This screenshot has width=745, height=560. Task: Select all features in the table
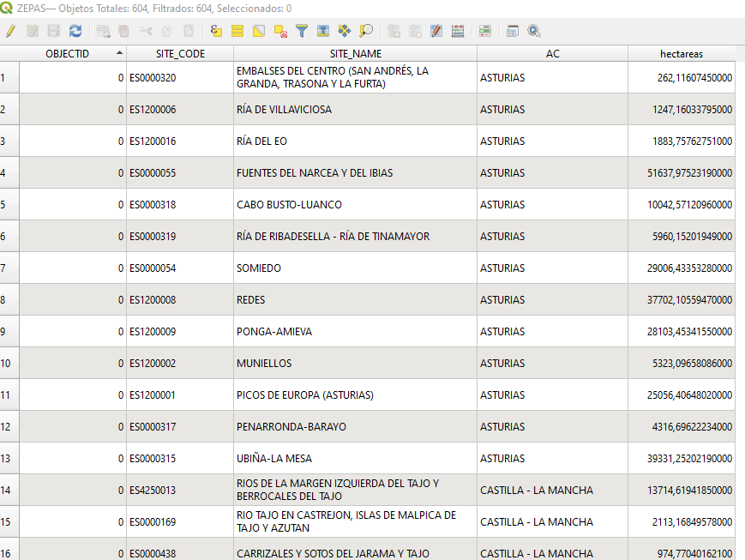(x=237, y=31)
